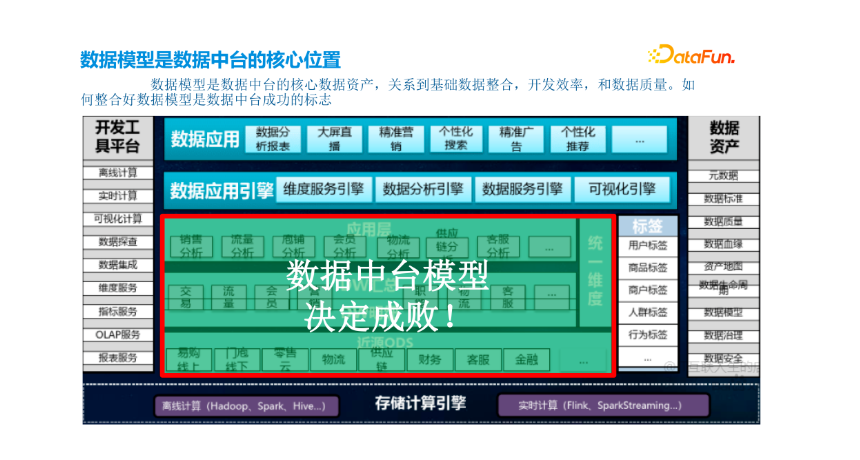Click 数据模型 in the 数据资产 column
860x460 pixels.
click(723, 313)
